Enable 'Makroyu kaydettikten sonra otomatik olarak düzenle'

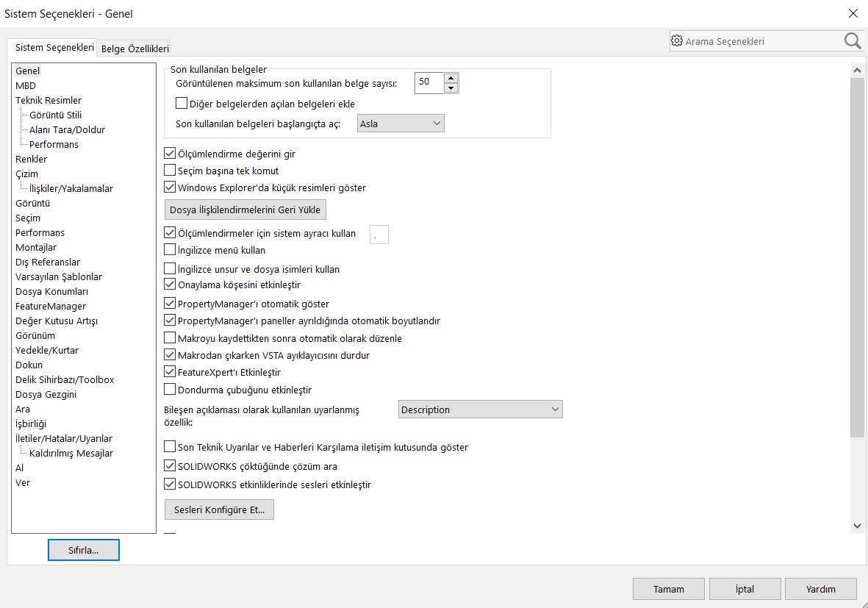pos(170,337)
